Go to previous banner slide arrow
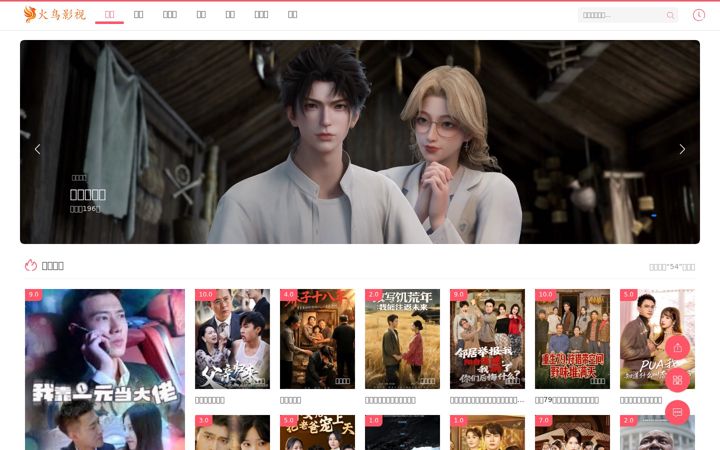Screen dimensions: 720x450 coord(38,149)
